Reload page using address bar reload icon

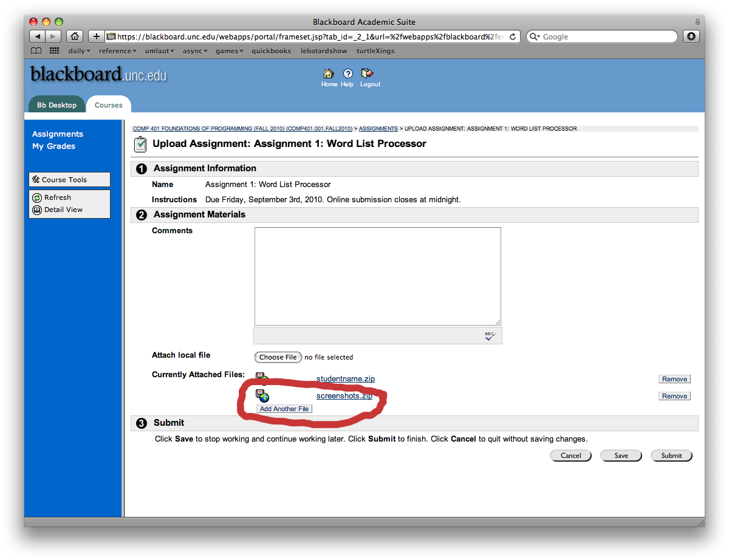(x=513, y=36)
